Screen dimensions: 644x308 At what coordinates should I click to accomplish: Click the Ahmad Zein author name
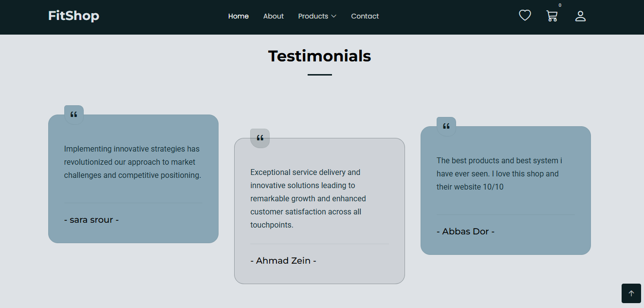283,261
